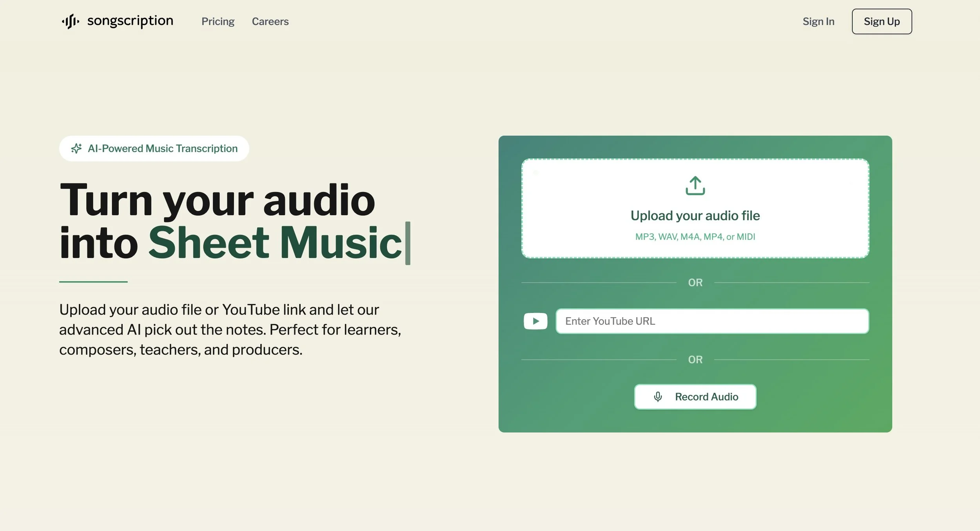This screenshot has height=531, width=980.
Task: Click the AI-Powered Music Transcription badge
Action: click(x=154, y=148)
